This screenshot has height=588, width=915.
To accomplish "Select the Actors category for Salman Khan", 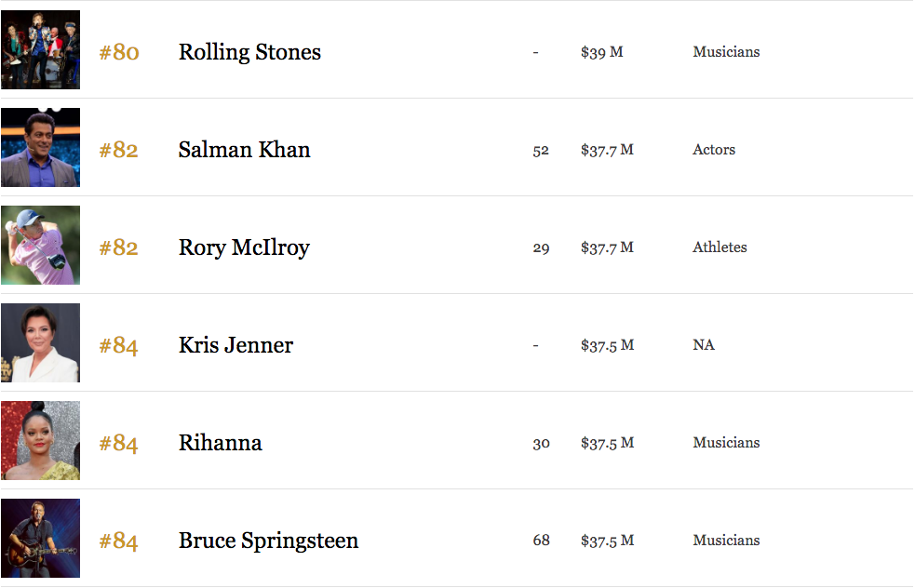I will click(714, 150).
